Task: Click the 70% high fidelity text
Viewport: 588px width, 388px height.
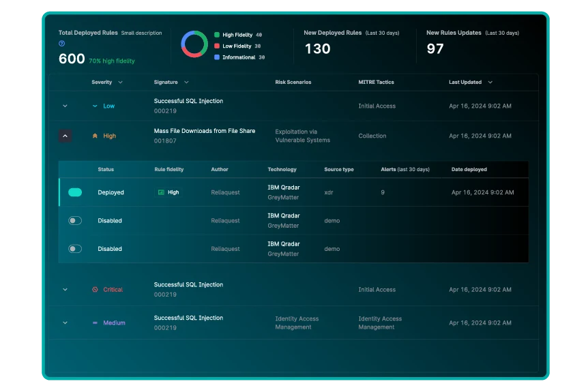Action: click(x=112, y=61)
